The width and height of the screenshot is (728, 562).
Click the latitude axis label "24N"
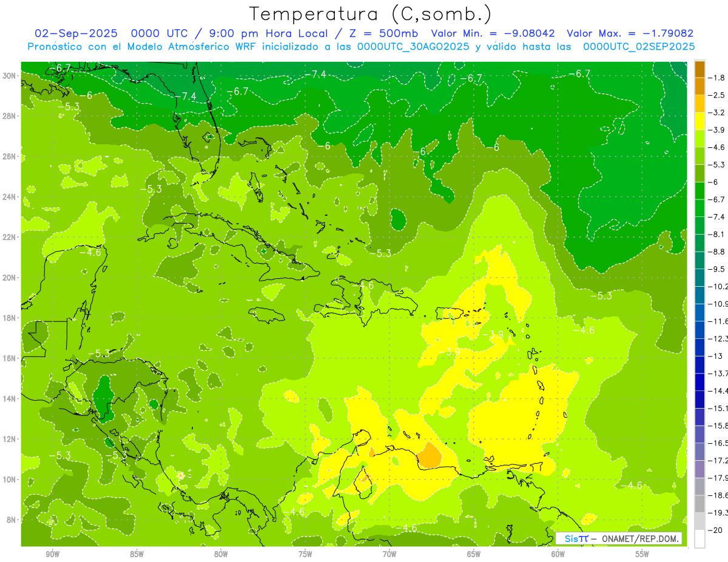click(x=10, y=197)
